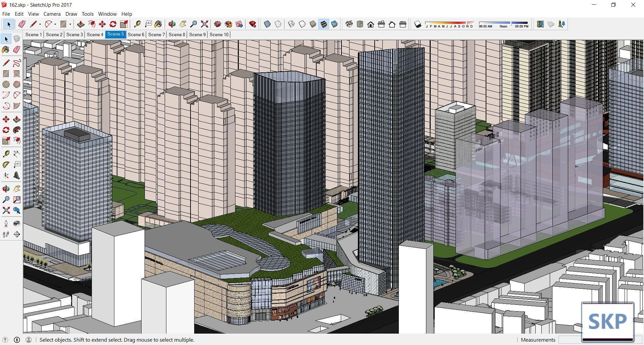Open the Draw menu
Viewport: 644px width, 345px height.
71,14
